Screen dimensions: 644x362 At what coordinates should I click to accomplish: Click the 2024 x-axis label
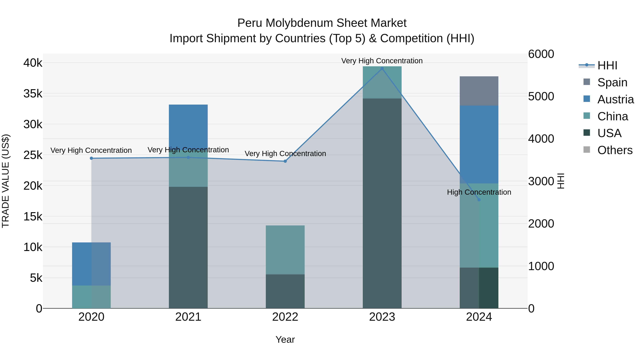479,317
